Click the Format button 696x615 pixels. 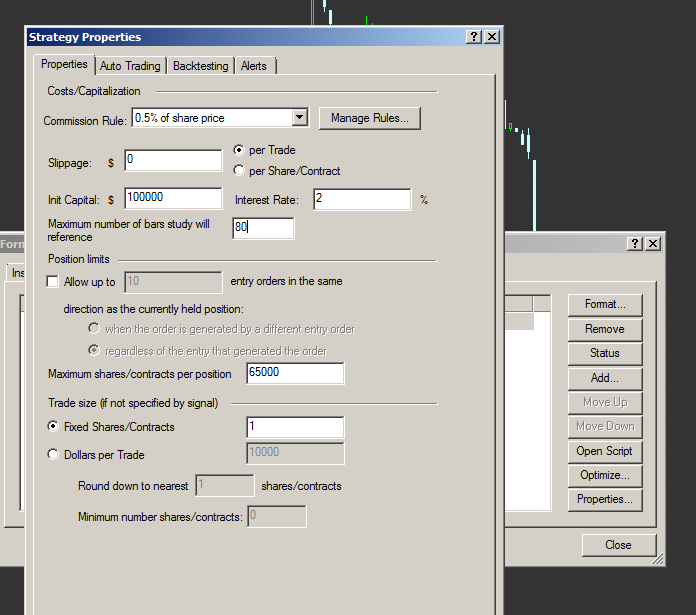[x=604, y=304]
